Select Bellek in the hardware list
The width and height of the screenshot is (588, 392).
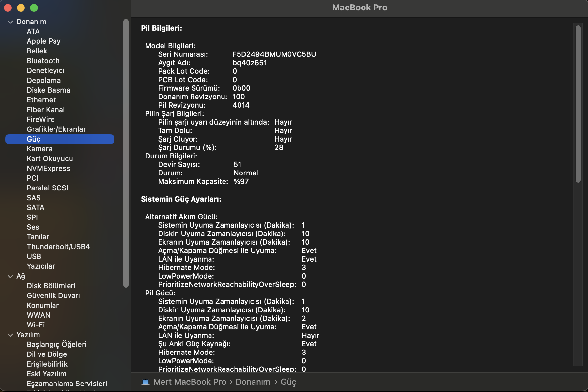[37, 51]
